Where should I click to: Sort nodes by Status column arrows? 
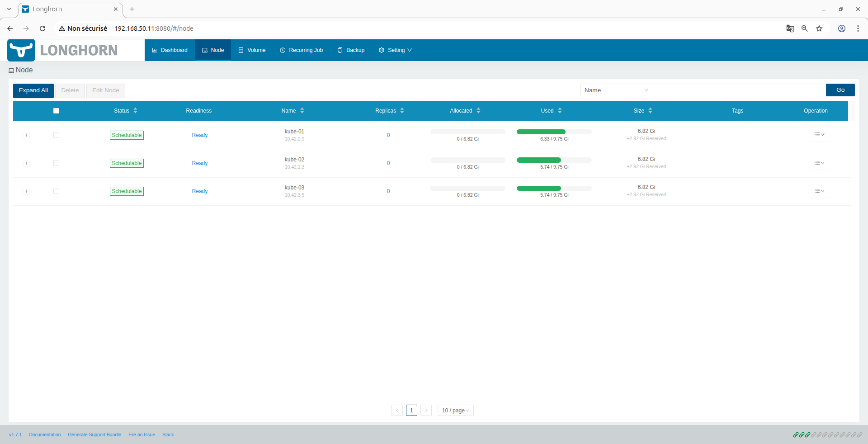point(135,111)
